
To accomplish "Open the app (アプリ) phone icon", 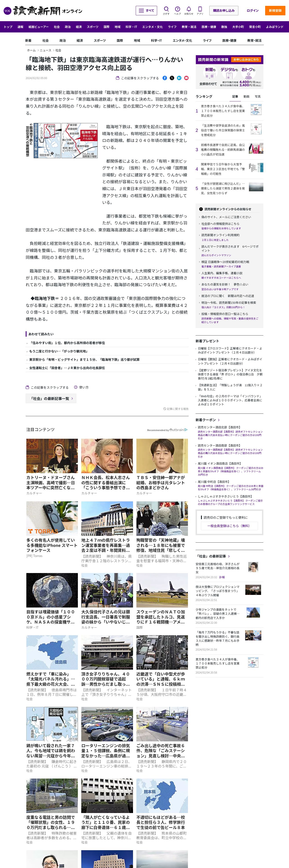I will pyautogui.click(x=200, y=10).
